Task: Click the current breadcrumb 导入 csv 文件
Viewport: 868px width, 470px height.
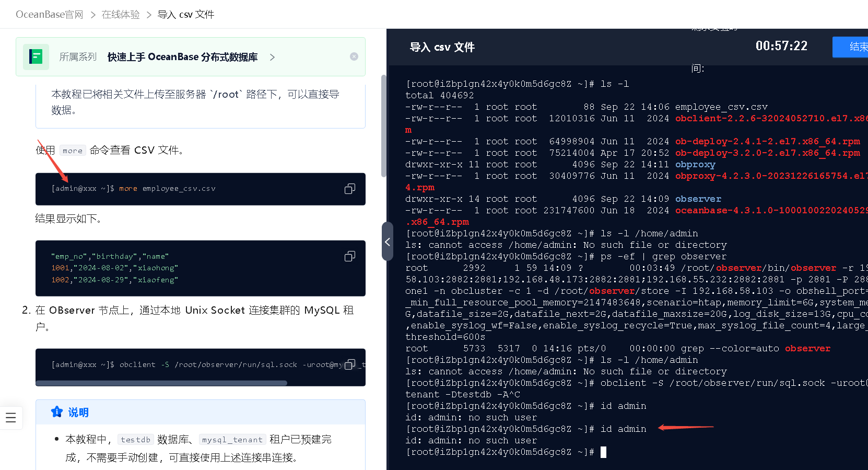Action: (x=186, y=14)
